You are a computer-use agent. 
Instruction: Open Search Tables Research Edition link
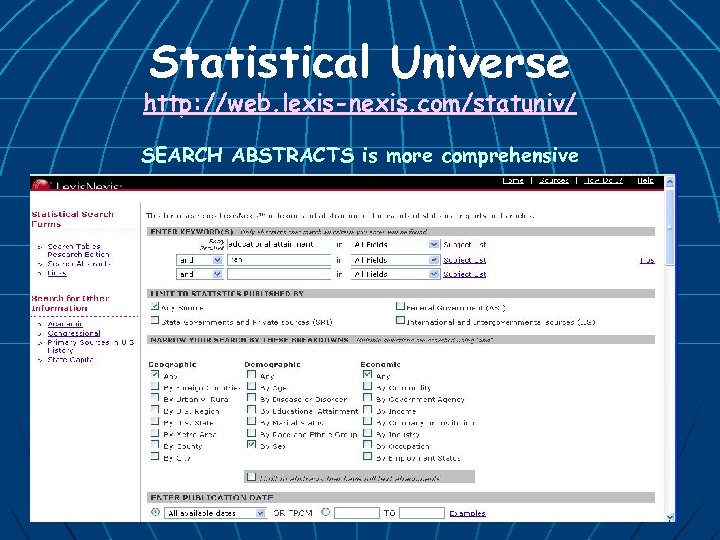79,250
